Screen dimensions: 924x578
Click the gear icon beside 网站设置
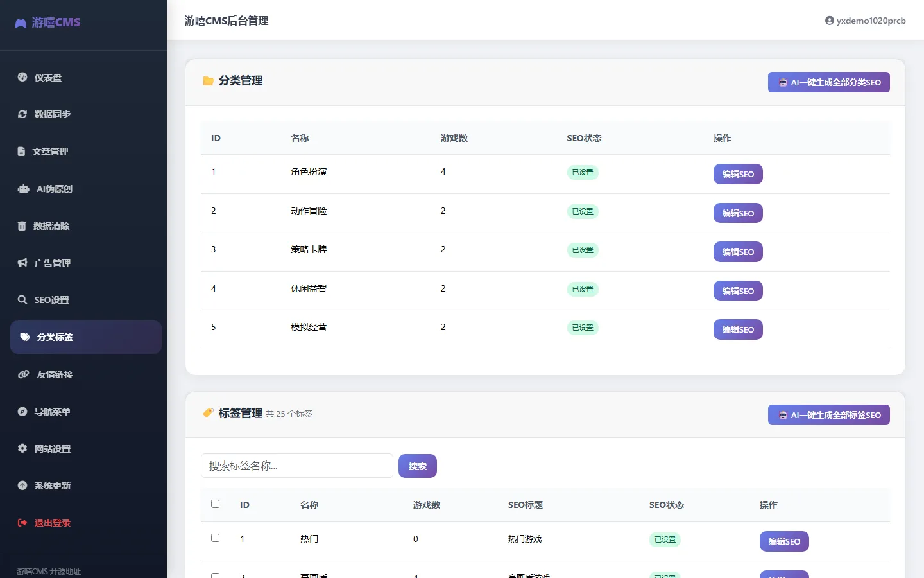click(x=22, y=448)
